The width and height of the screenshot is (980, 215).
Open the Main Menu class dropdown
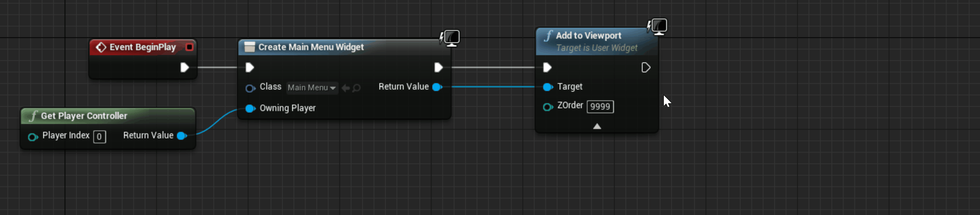pyautogui.click(x=312, y=88)
